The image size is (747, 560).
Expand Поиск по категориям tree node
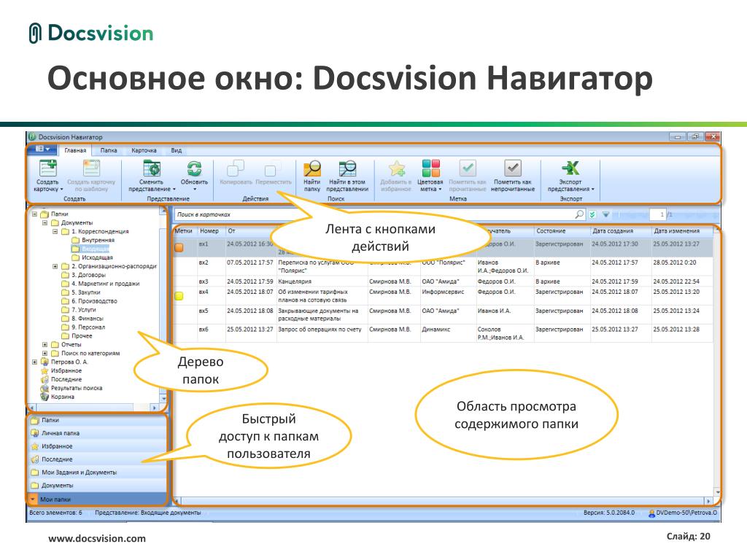click(x=44, y=354)
